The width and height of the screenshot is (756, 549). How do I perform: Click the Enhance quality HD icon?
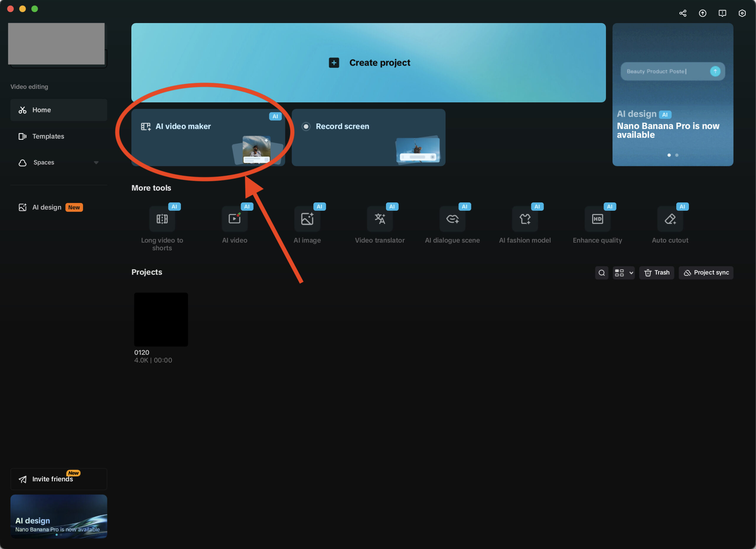tap(597, 219)
